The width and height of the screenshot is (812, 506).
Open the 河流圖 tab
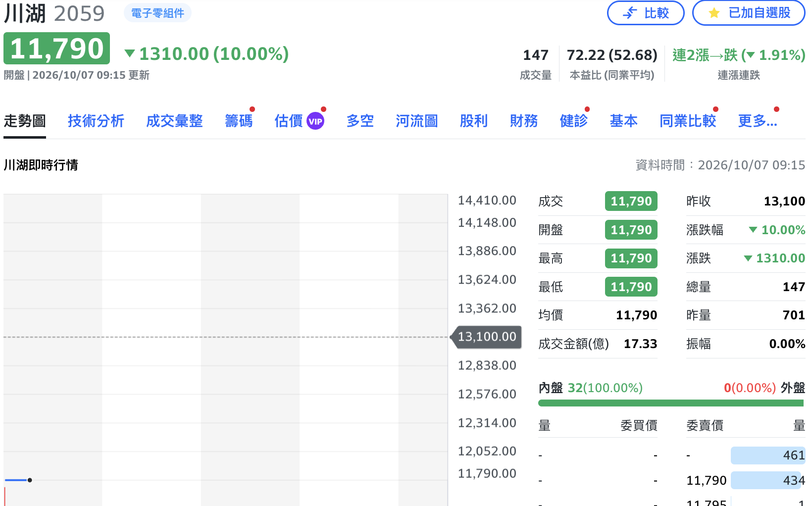pyautogui.click(x=417, y=121)
